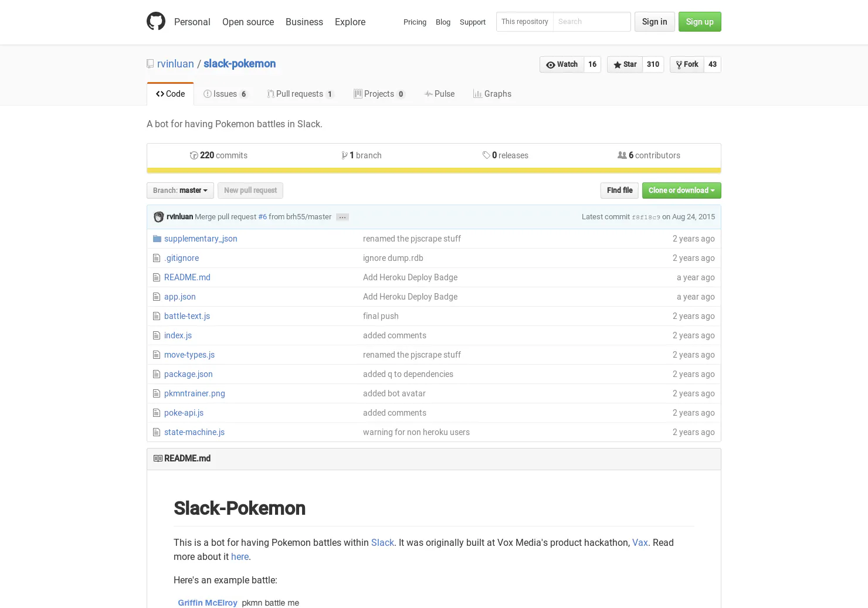The image size is (868, 608).
Task: Open the This repository search scope selector
Action: point(525,22)
